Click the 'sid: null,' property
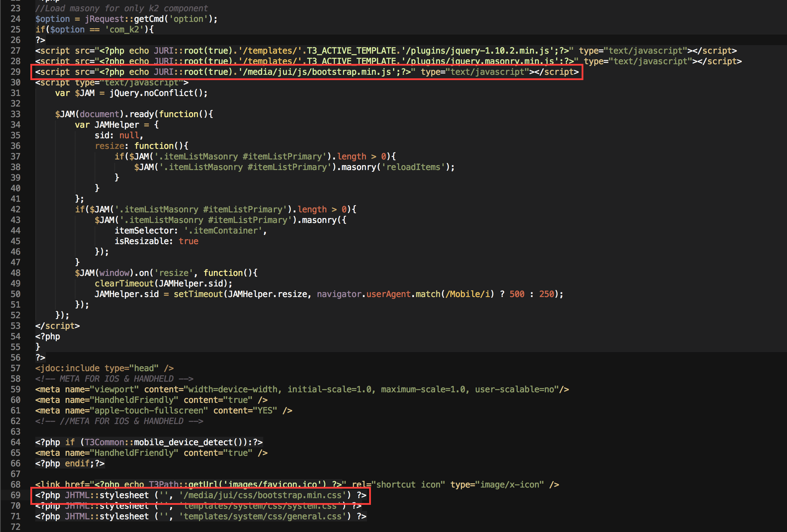The image size is (787, 532). (119, 135)
